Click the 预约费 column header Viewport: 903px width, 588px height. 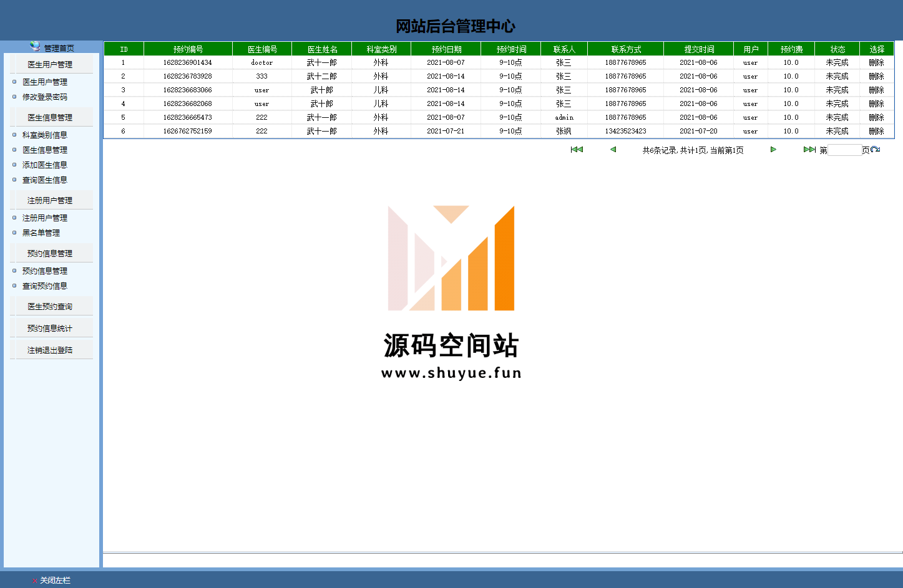791,49
